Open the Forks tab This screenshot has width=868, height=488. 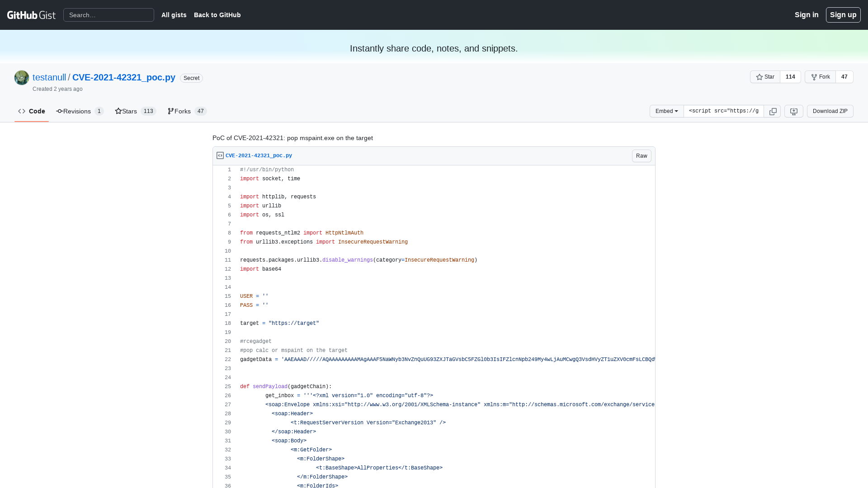187,111
